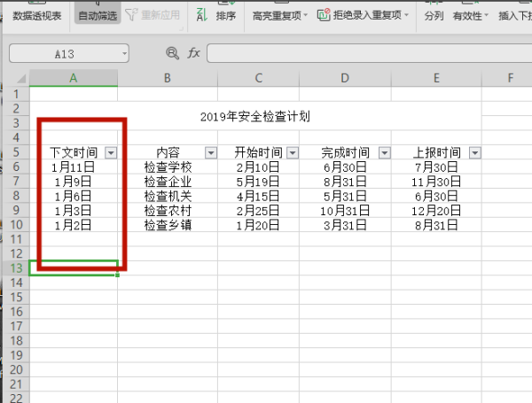Select column A header
The height and width of the screenshot is (403, 532).
[74, 78]
